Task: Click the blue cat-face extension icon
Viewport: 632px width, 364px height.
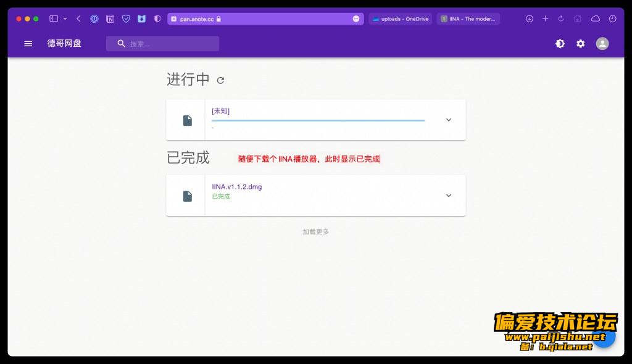Action: tap(141, 19)
